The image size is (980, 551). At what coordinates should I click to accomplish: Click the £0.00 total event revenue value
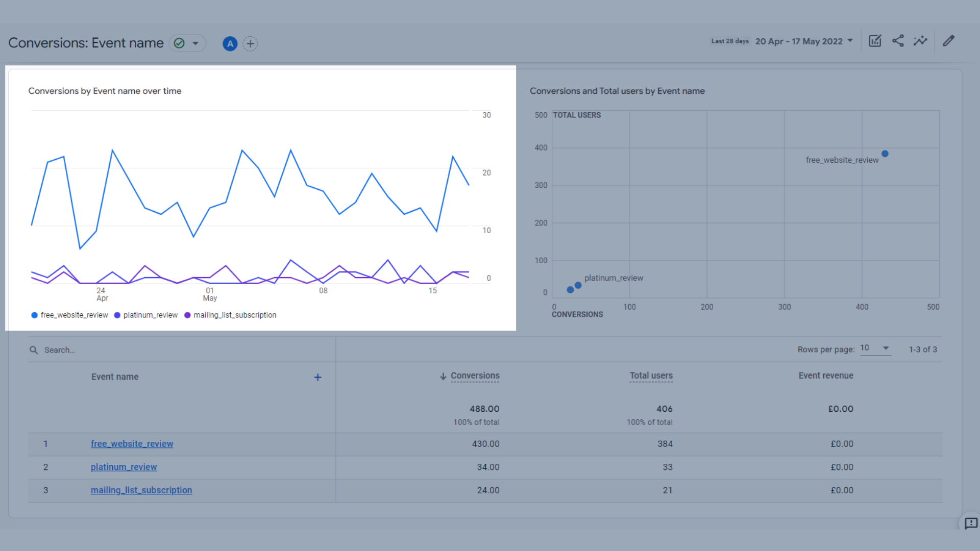pos(840,409)
